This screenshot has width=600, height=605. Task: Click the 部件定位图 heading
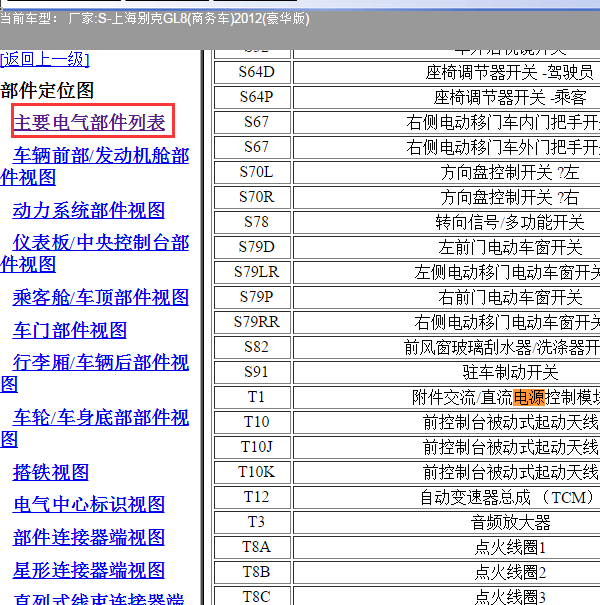point(47,91)
